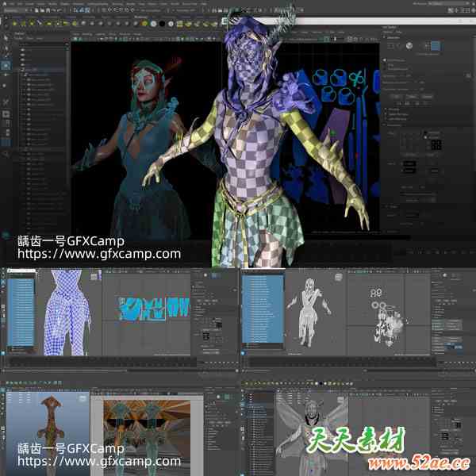Click checker icon in middle-left window's toolkit
The image size is (476, 476).
[218, 325]
